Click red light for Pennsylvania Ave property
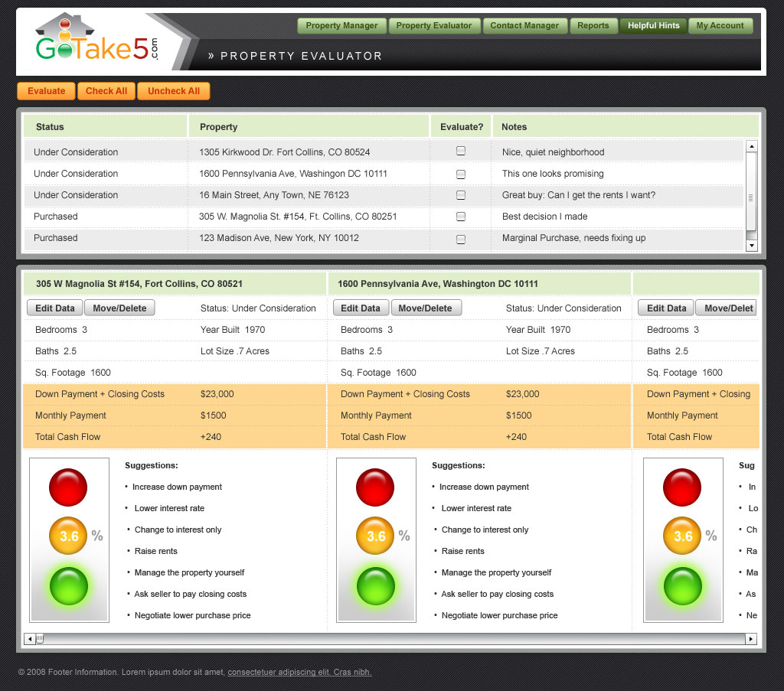This screenshot has width=784, height=691. coord(375,487)
